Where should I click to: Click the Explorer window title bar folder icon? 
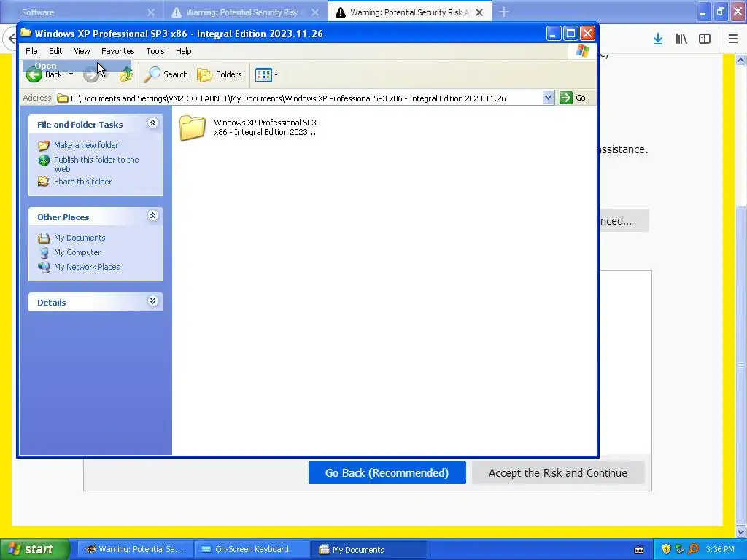[26, 33]
